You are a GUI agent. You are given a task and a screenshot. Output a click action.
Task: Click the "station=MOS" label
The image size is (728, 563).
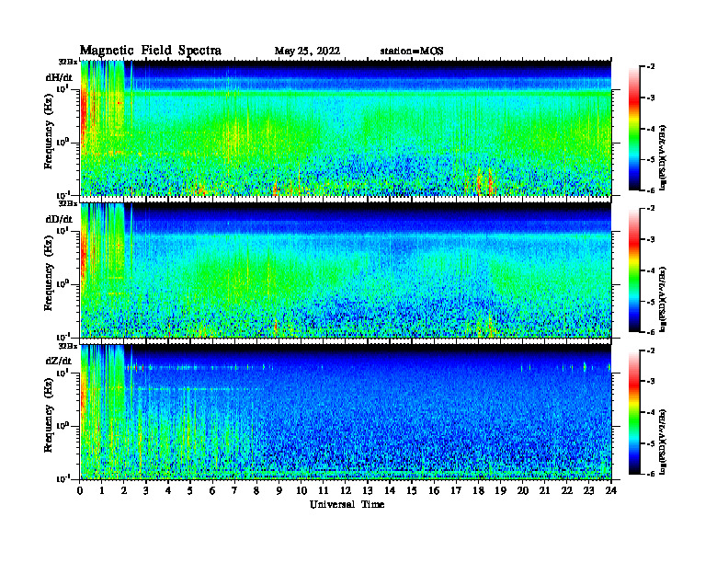412,52
